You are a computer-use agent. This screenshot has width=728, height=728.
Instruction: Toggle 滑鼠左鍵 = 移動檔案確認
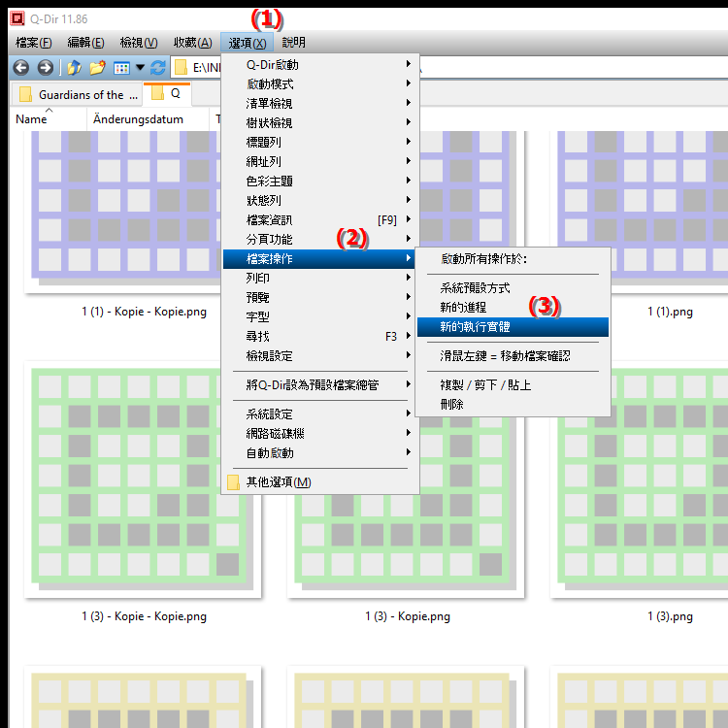tap(513, 356)
